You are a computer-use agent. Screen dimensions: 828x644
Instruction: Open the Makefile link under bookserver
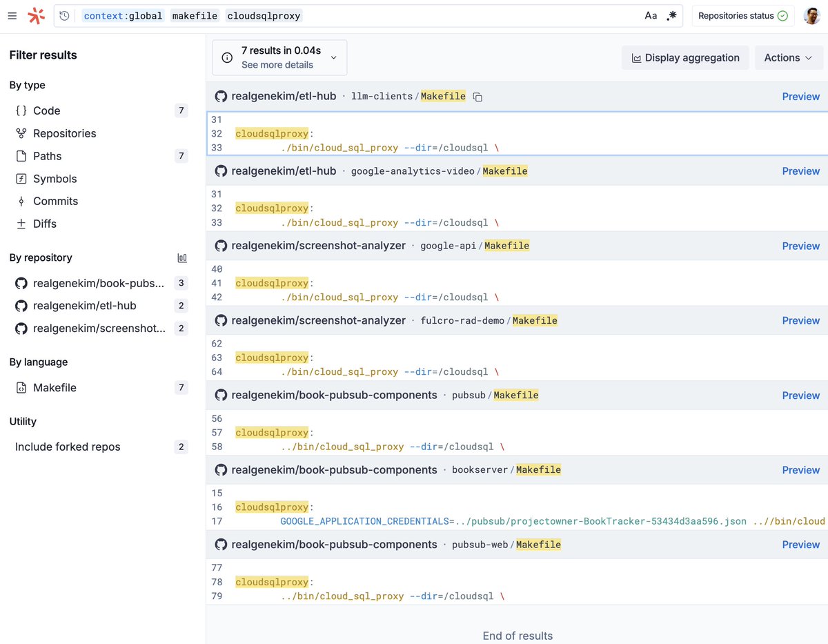[539, 470]
